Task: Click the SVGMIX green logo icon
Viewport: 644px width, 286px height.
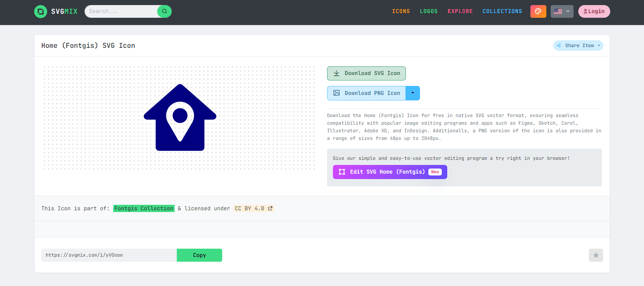Action: [x=41, y=12]
